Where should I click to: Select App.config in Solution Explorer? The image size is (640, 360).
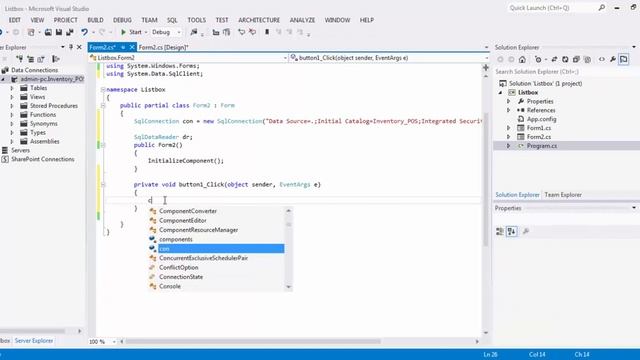pyautogui.click(x=541, y=119)
